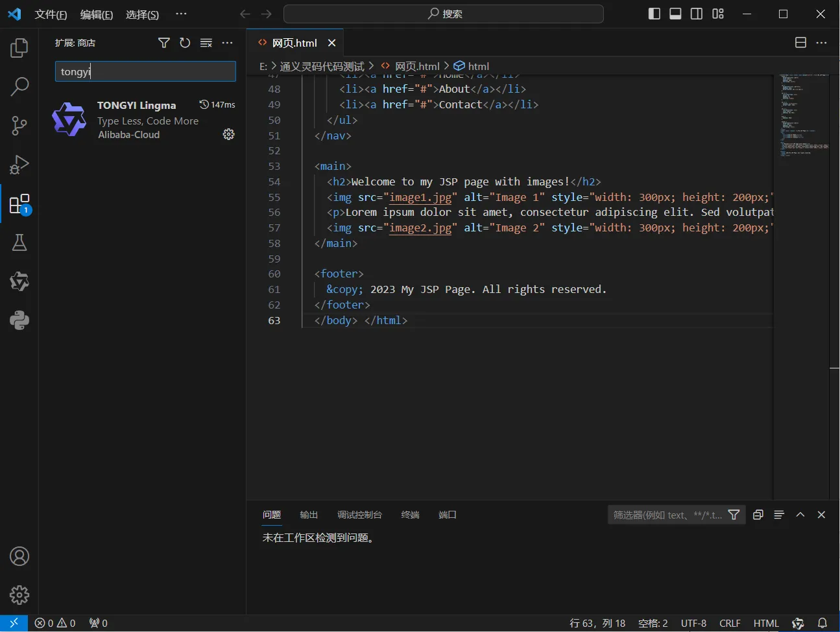Open the Search view in activity bar
This screenshot has height=632, width=840.
19,87
